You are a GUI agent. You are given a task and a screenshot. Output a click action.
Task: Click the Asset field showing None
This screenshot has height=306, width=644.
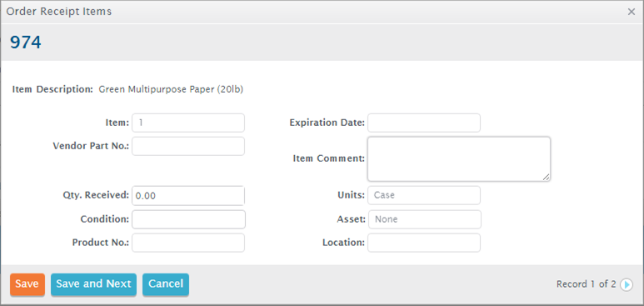click(425, 219)
